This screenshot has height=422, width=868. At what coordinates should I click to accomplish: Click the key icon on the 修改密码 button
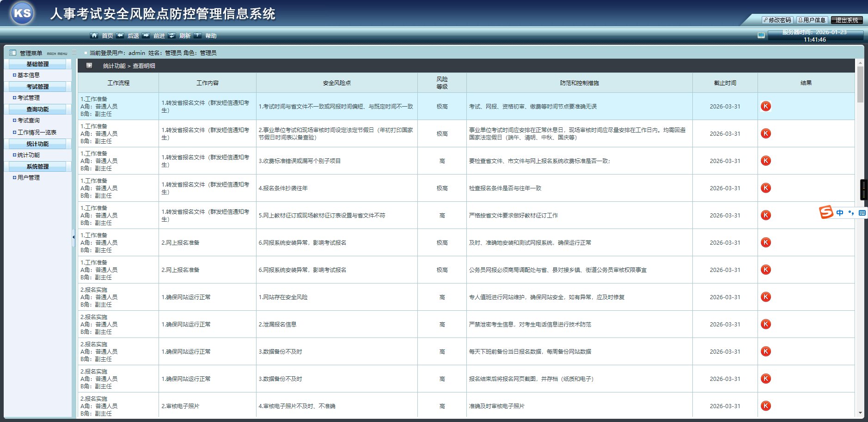[766, 20]
